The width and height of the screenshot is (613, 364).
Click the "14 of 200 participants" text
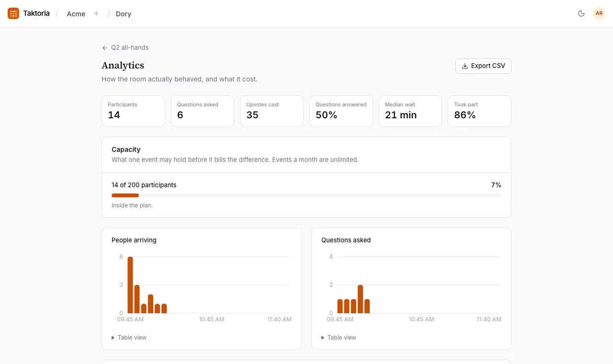pos(144,185)
